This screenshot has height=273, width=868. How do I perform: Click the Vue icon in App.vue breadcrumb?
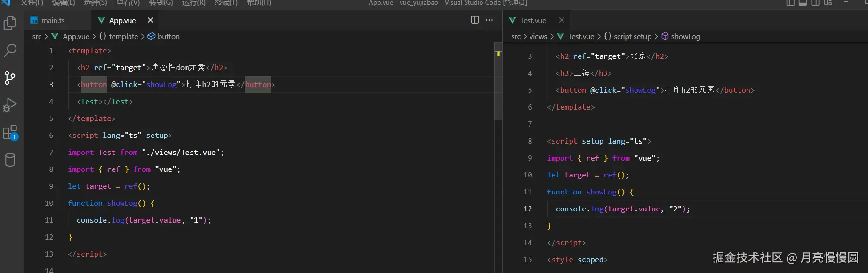click(55, 36)
